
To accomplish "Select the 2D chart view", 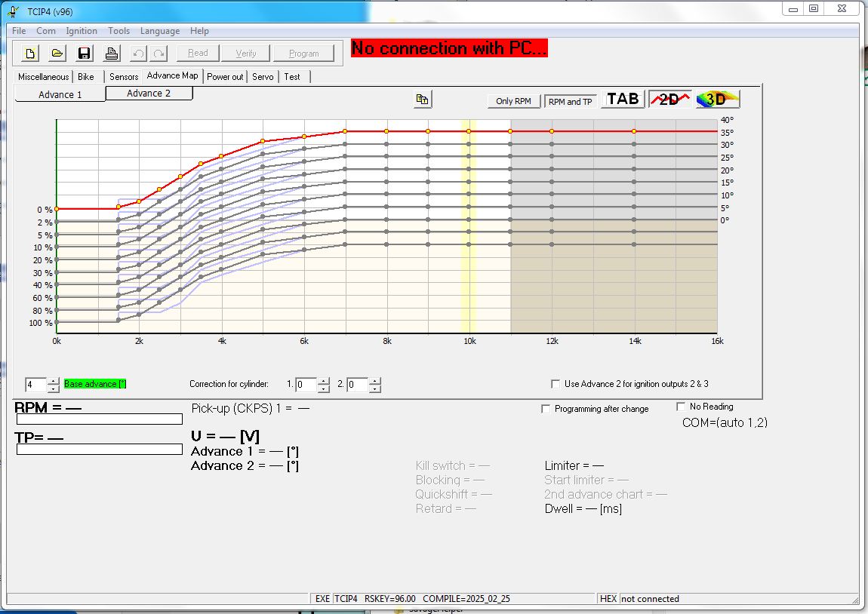I will pyautogui.click(x=669, y=99).
